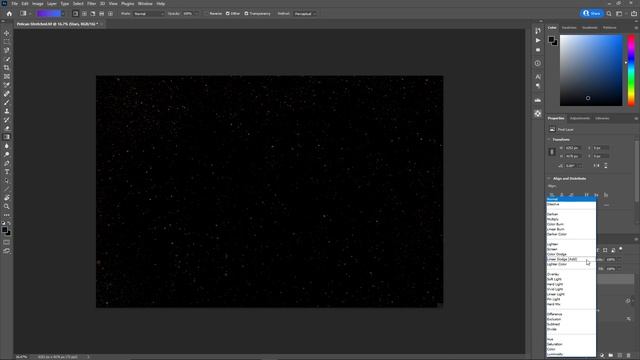Select the Eraser tool
The width and height of the screenshot is (640, 360).
pos(7,129)
